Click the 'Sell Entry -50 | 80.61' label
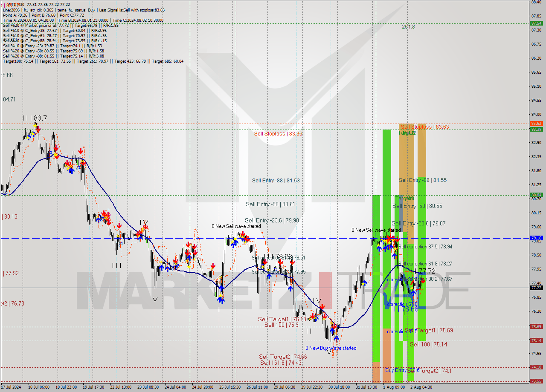This screenshot has width=546, height=392. pos(270,205)
